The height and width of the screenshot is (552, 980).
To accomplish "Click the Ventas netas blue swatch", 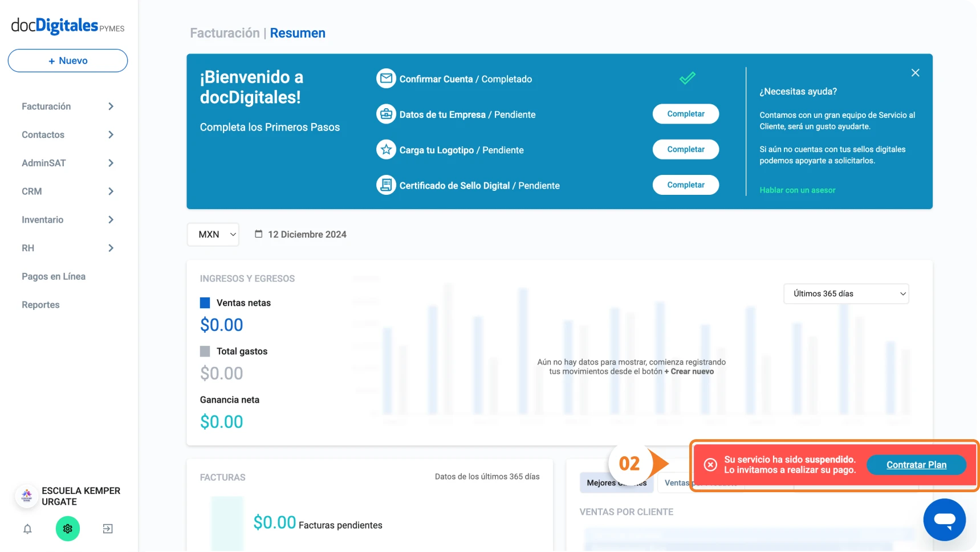I will [x=205, y=303].
